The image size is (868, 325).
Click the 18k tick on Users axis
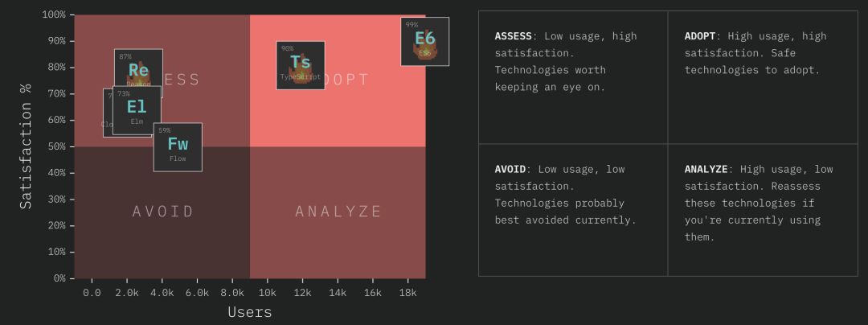pyautogui.click(x=407, y=294)
